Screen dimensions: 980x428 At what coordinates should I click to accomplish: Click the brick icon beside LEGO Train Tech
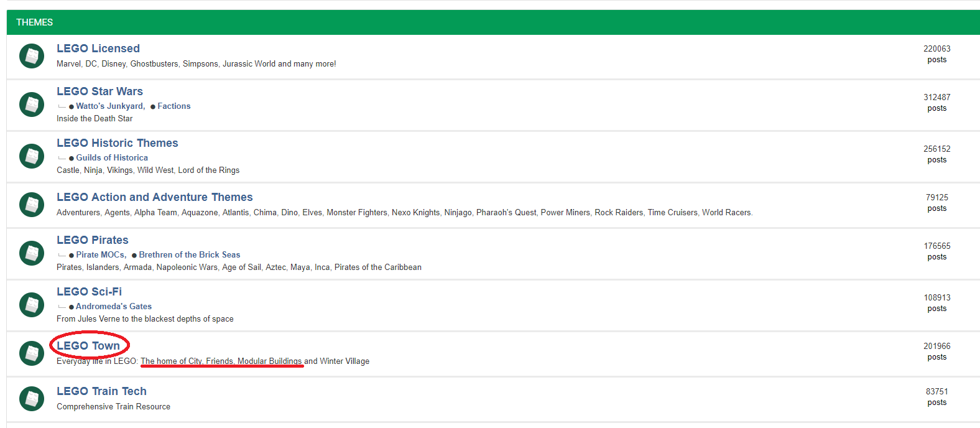32,399
